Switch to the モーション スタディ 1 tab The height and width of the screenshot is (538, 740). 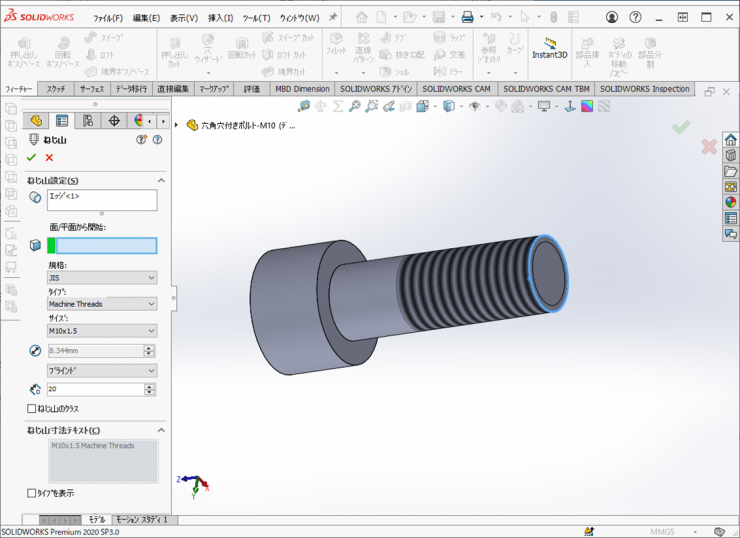(142, 520)
